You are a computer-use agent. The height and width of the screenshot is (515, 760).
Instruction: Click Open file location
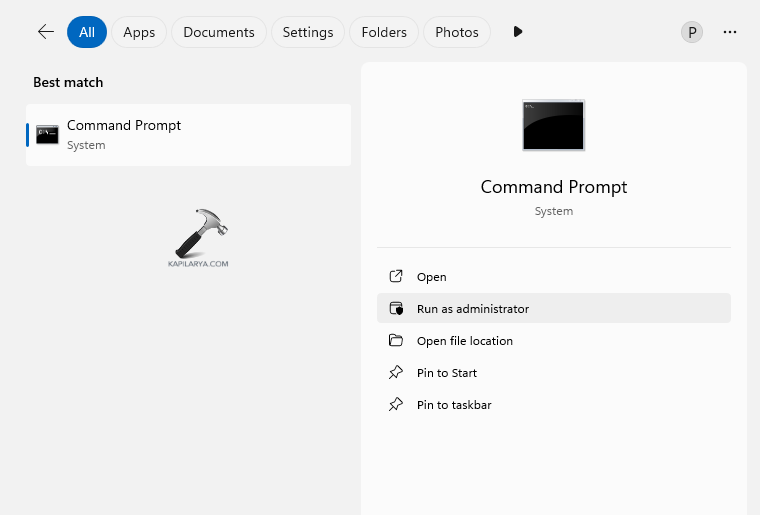point(464,341)
